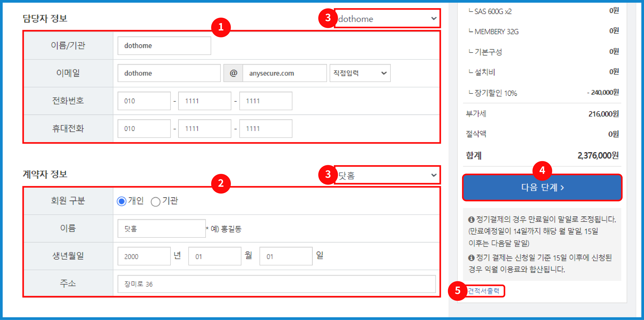The image size is (644, 320).
Task: Click the contractor 이름 field containing 닷홈
Action: [161, 229]
